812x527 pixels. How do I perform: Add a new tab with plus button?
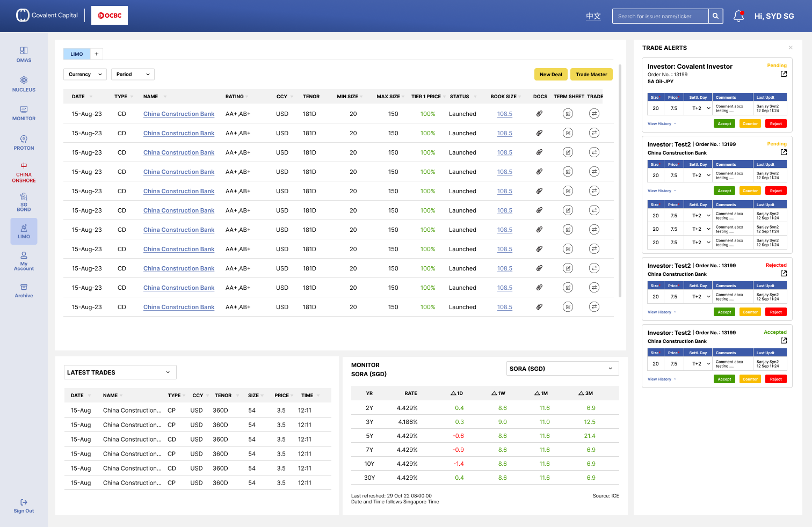pos(97,54)
